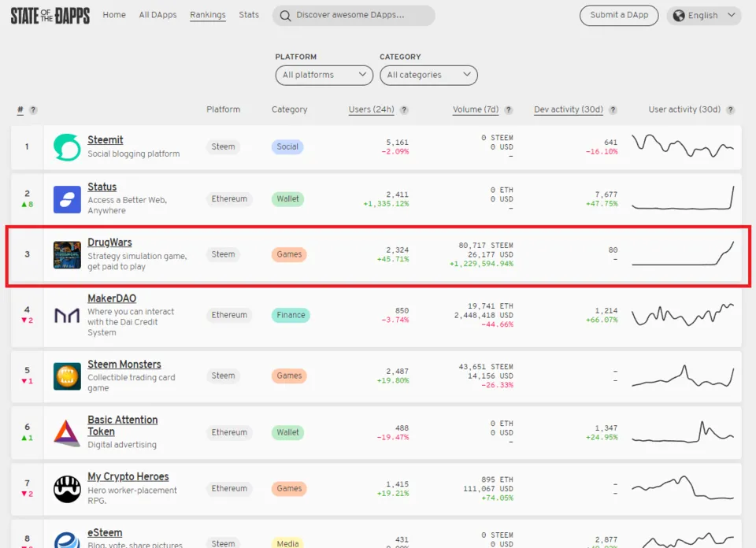
Task: Sort by Users (24h) column
Action: [371, 109]
